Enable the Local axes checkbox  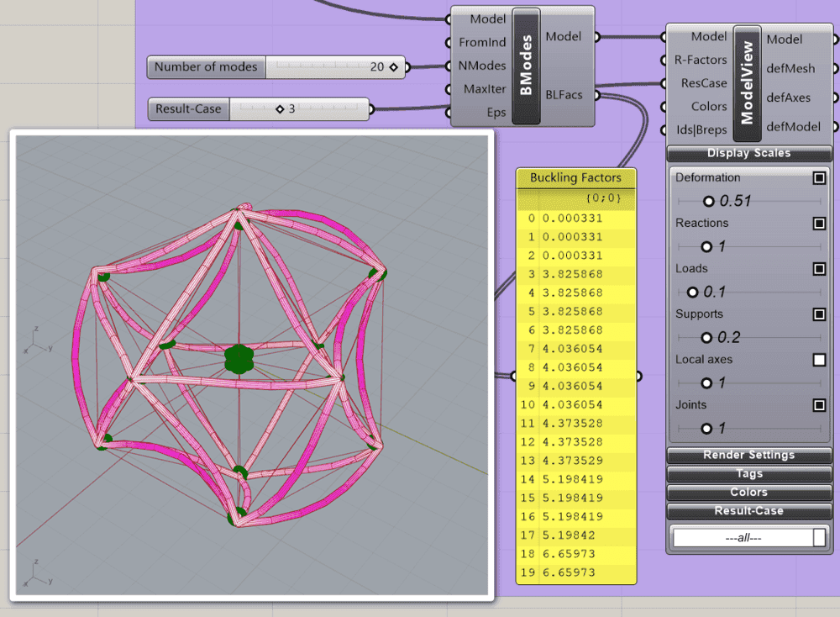coord(819,360)
